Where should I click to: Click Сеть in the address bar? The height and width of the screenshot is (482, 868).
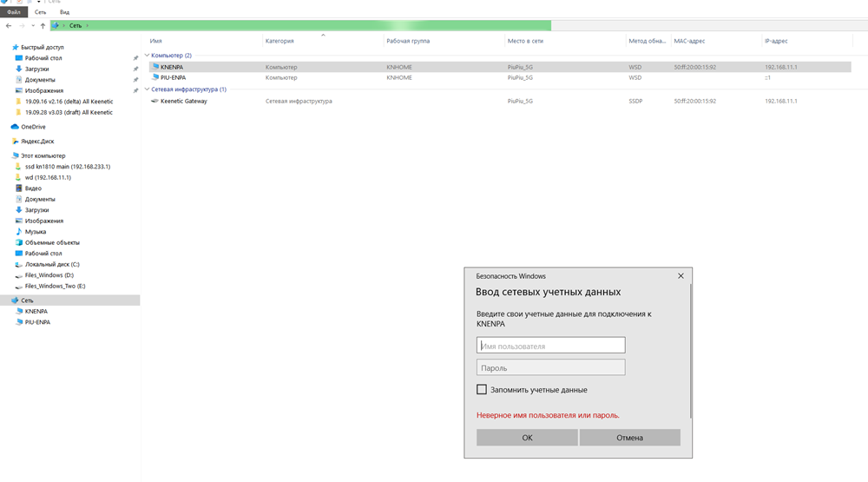(76, 25)
